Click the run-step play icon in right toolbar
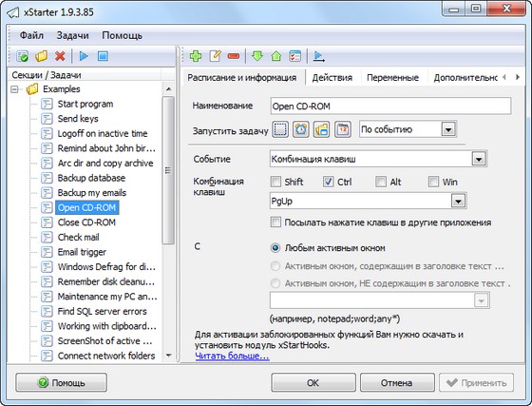The image size is (532, 406). (318, 56)
